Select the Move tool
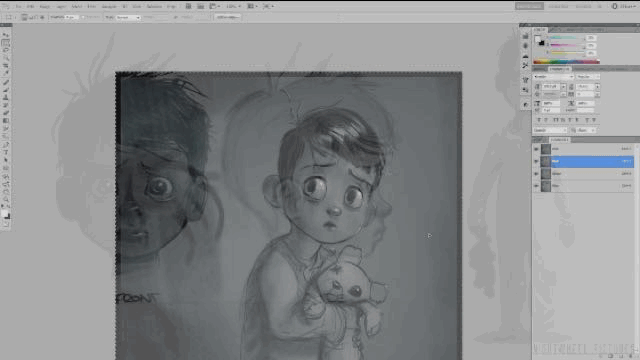 [x=6, y=35]
